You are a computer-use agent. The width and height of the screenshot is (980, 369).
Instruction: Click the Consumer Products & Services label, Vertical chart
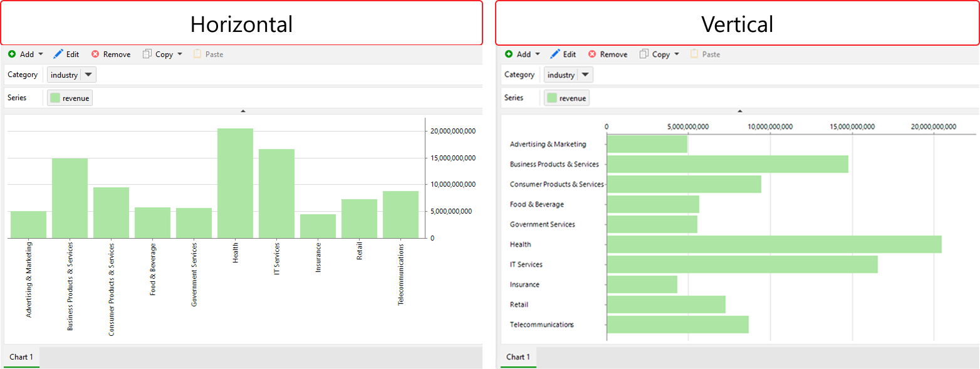tap(557, 184)
